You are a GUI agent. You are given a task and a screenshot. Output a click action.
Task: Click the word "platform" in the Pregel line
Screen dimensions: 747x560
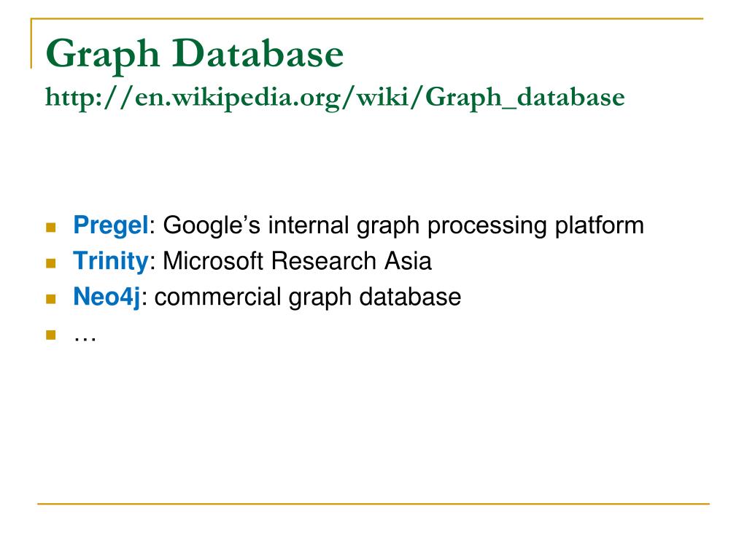599,225
